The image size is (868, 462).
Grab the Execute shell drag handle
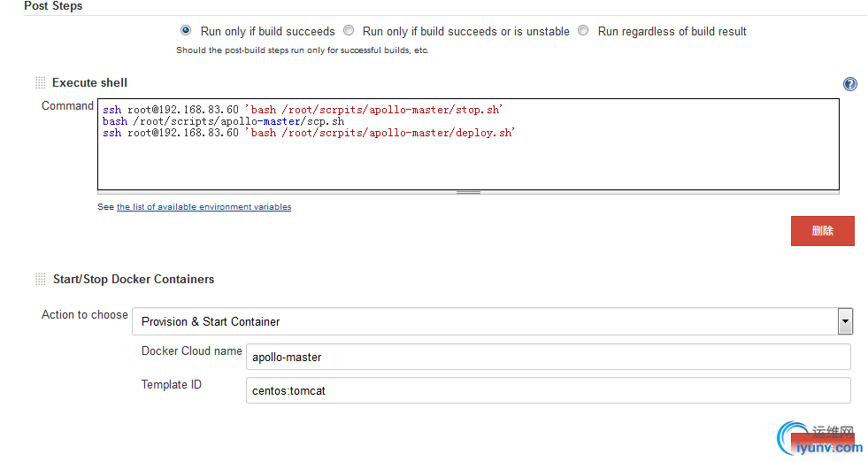(x=41, y=82)
